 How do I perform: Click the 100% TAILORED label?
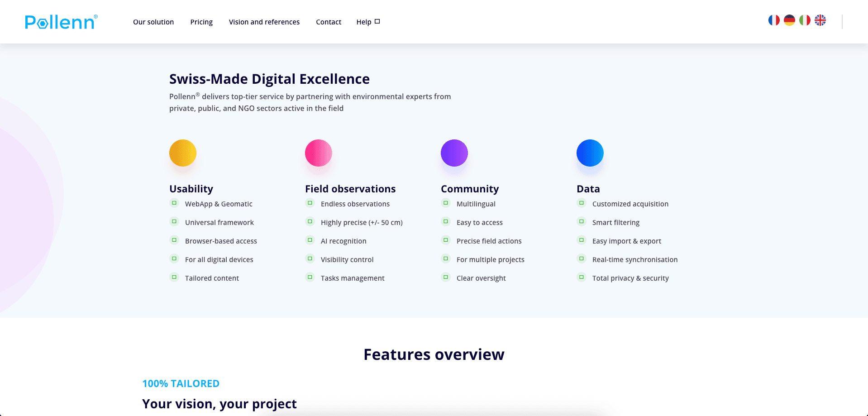pos(181,383)
